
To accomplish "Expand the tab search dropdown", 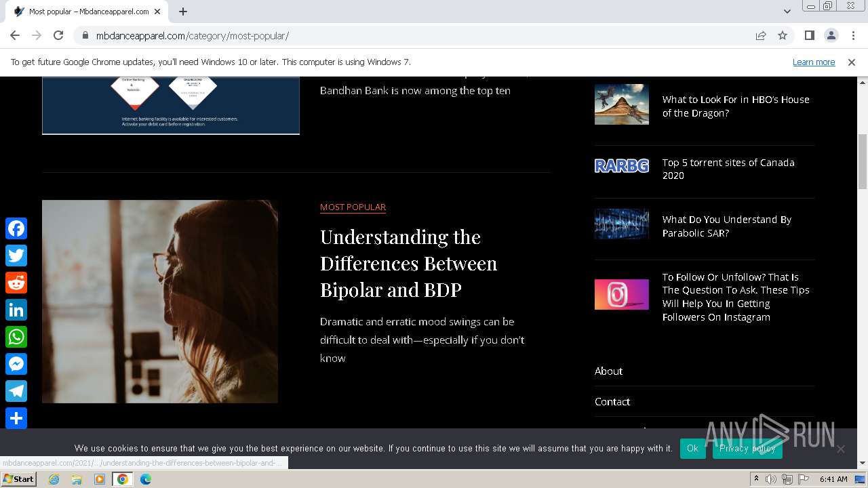I will pyautogui.click(x=787, y=12).
